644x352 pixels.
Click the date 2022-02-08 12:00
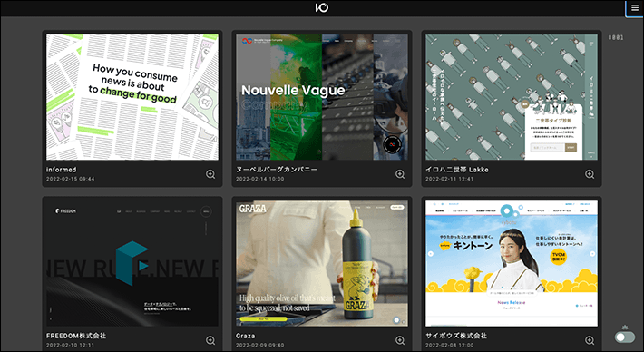click(x=449, y=345)
